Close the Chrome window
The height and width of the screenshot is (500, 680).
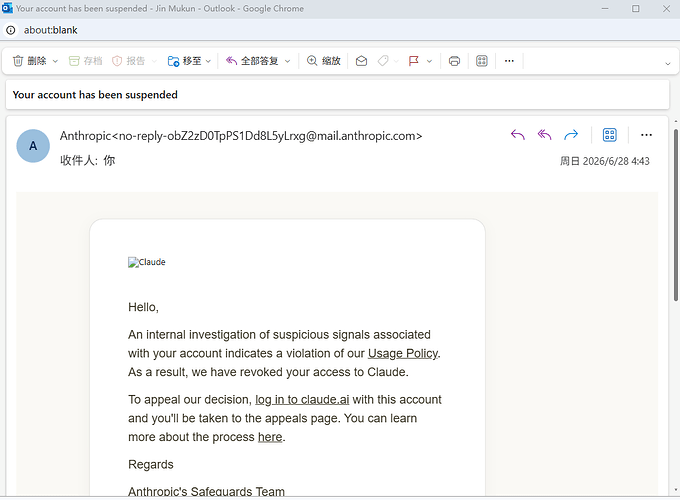tap(667, 9)
